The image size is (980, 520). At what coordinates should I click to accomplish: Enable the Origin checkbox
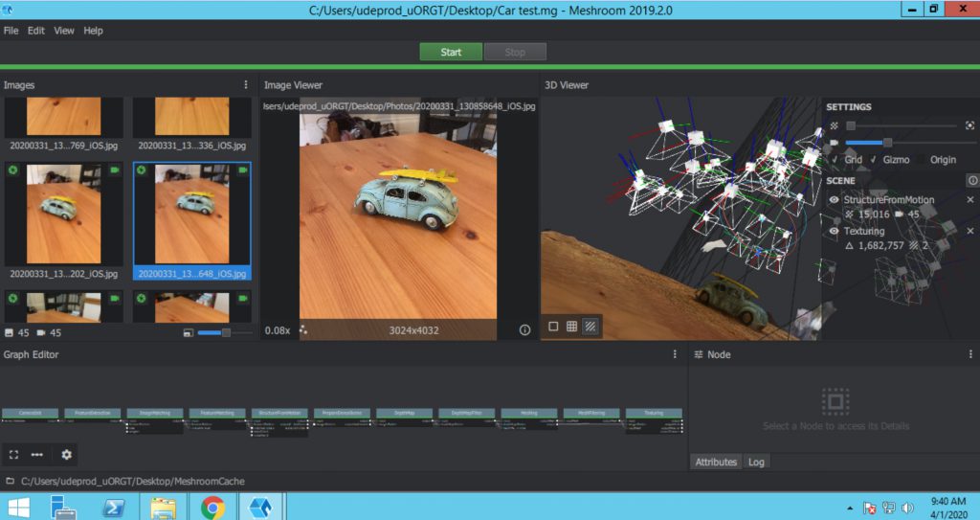tap(923, 159)
